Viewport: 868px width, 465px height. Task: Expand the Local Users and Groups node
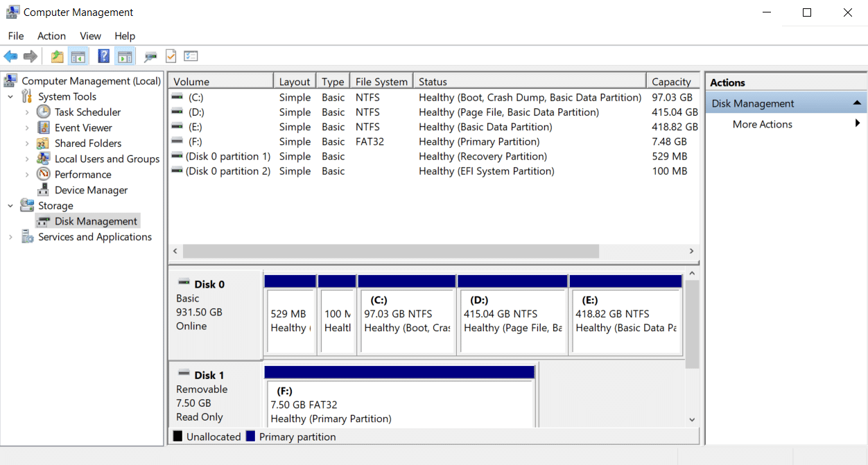coord(27,159)
